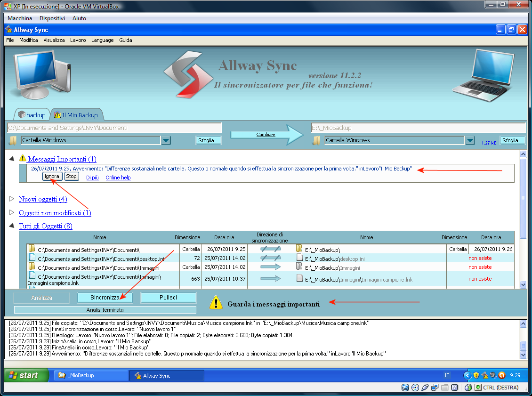Click the Windows Security shield tray icon
This screenshot has width=532, height=396.
[x=476, y=375]
